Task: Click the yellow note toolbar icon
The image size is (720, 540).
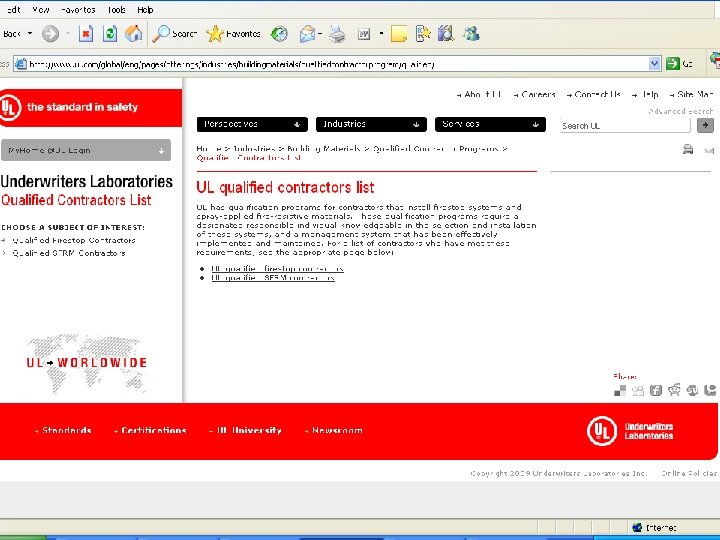Action: click(x=399, y=34)
